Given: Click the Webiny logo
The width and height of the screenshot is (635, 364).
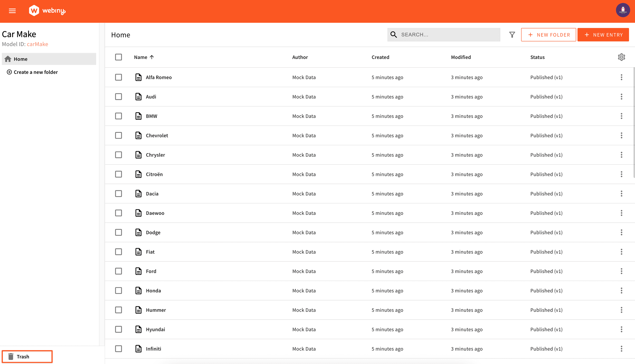Looking at the screenshot, I should 47,11.
